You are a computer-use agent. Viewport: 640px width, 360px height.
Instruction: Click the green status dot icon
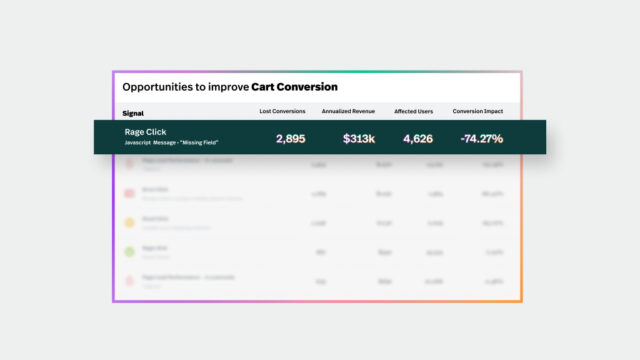129,252
